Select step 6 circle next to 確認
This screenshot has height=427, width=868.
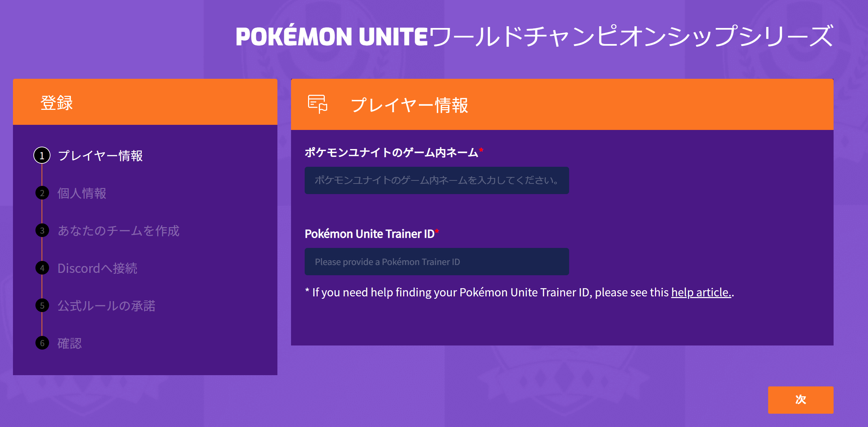point(42,343)
